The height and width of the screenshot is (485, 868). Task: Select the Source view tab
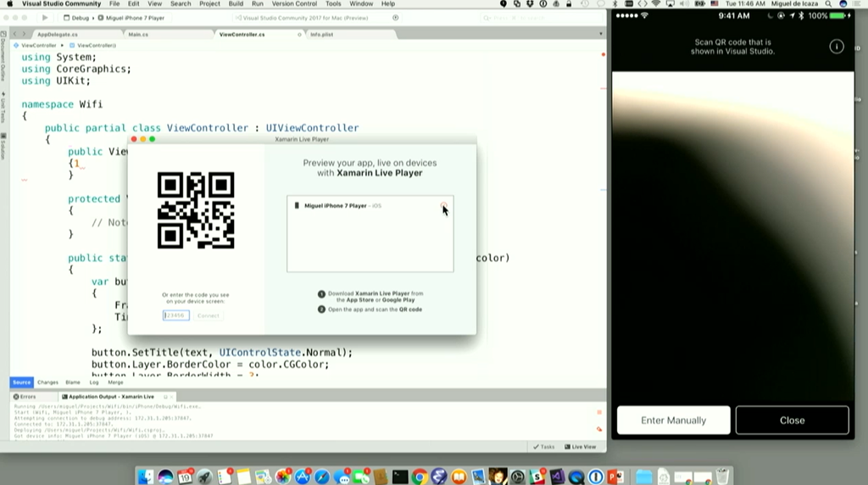tap(21, 382)
